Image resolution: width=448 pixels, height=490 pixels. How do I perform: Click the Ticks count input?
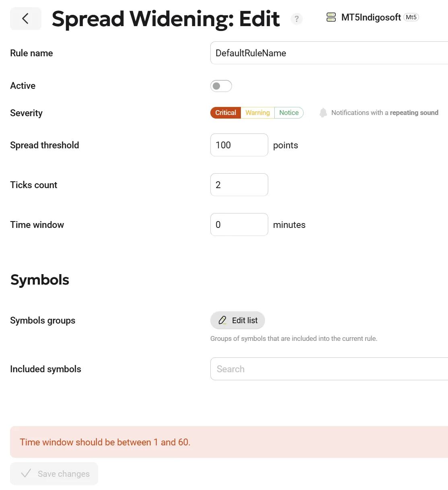coord(239,185)
